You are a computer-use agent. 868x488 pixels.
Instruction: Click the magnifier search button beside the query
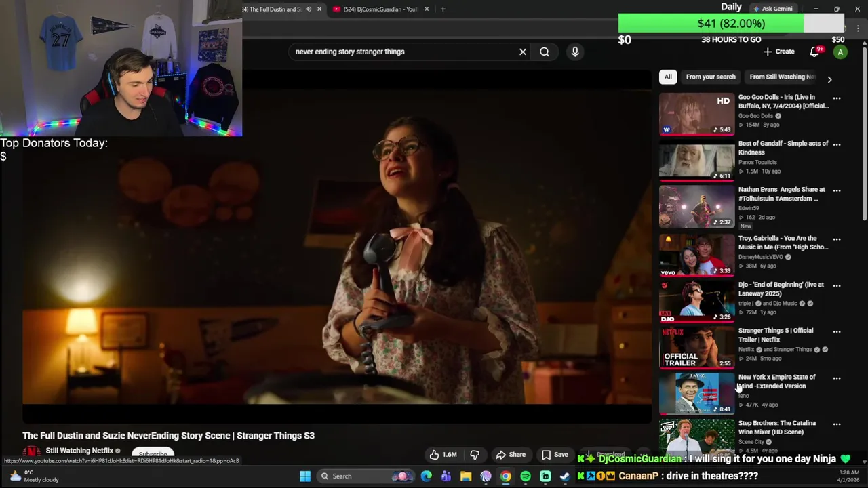pos(545,52)
